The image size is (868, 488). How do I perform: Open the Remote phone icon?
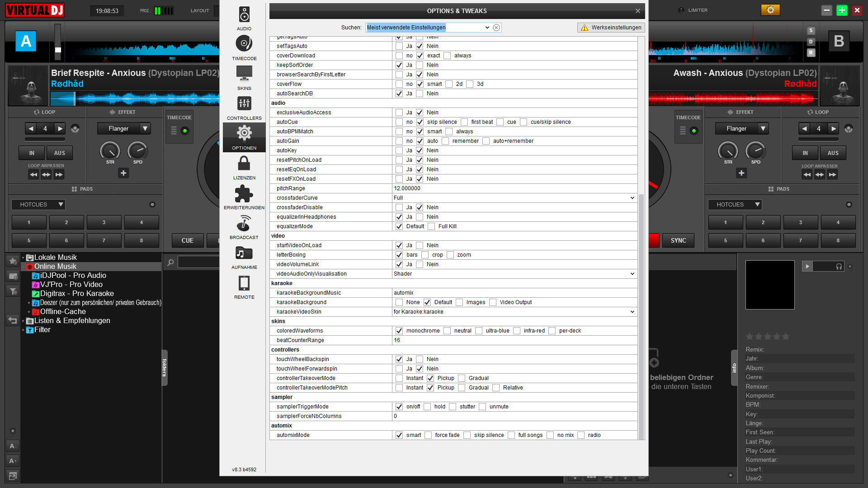244,284
